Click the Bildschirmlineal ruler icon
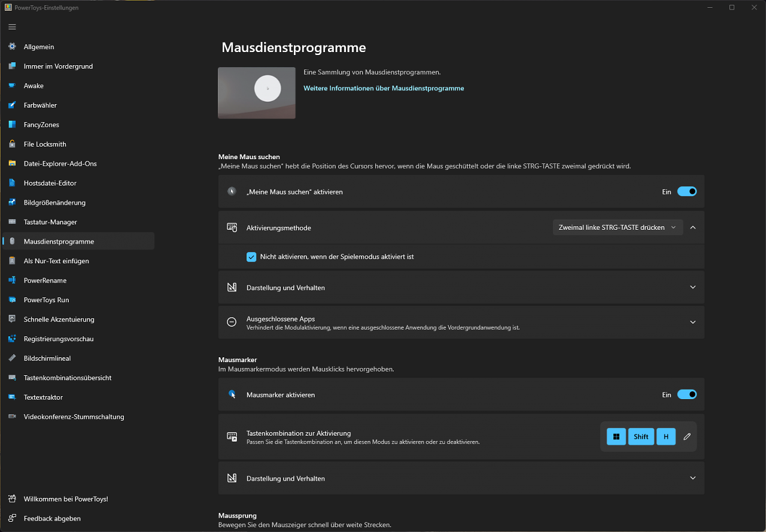This screenshot has width=766, height=532. click(12, 358)
